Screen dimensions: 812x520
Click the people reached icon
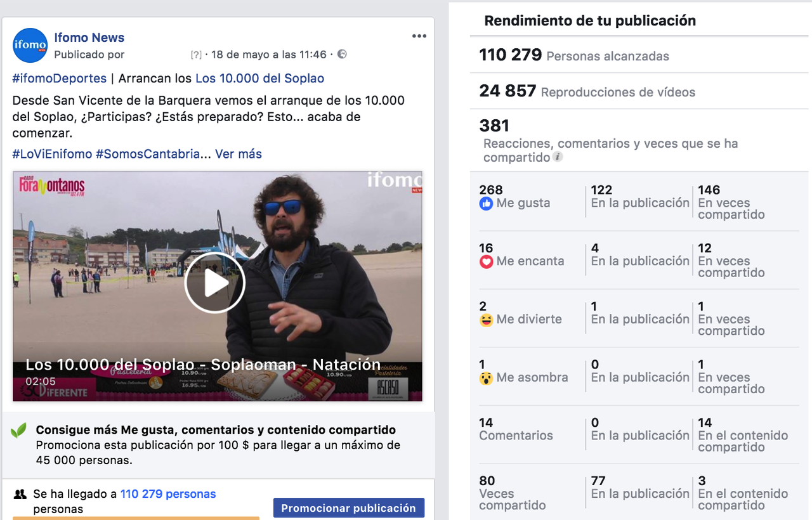coord(20,494)
